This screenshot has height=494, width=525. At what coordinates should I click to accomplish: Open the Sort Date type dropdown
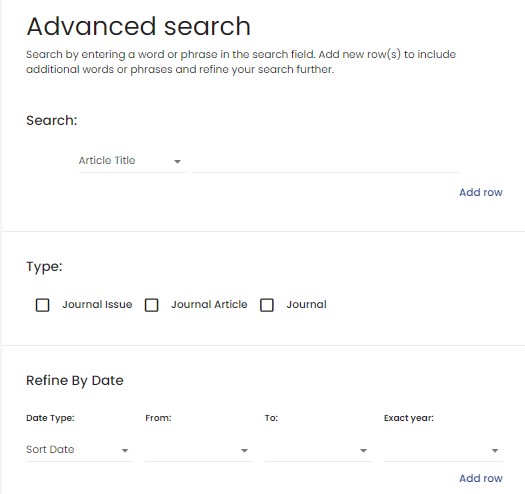point(79,450)
